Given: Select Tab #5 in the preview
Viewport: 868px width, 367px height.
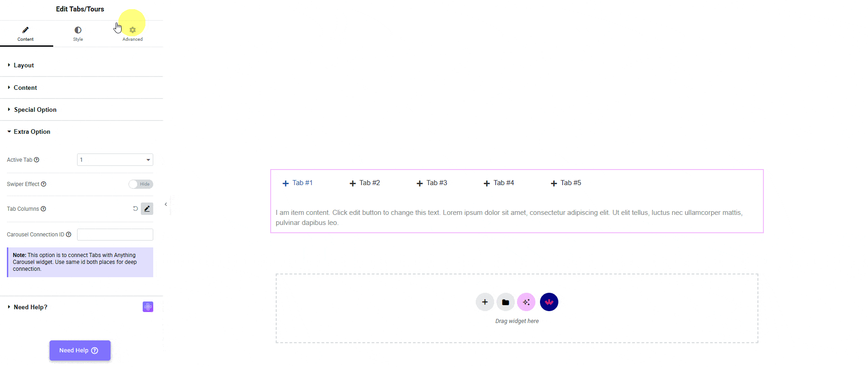Looking at the screenshot, I should (x=571, y=183).
